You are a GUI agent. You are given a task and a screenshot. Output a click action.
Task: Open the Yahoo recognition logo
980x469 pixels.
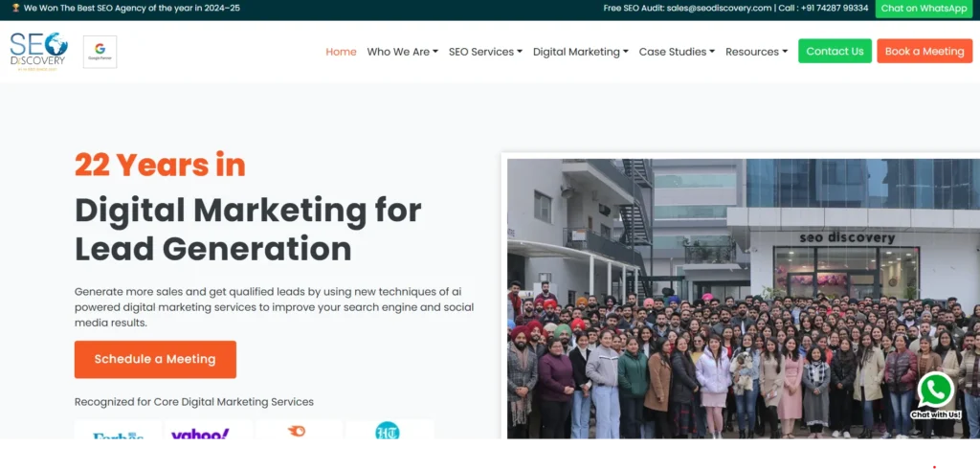click(x=209, y=432)
